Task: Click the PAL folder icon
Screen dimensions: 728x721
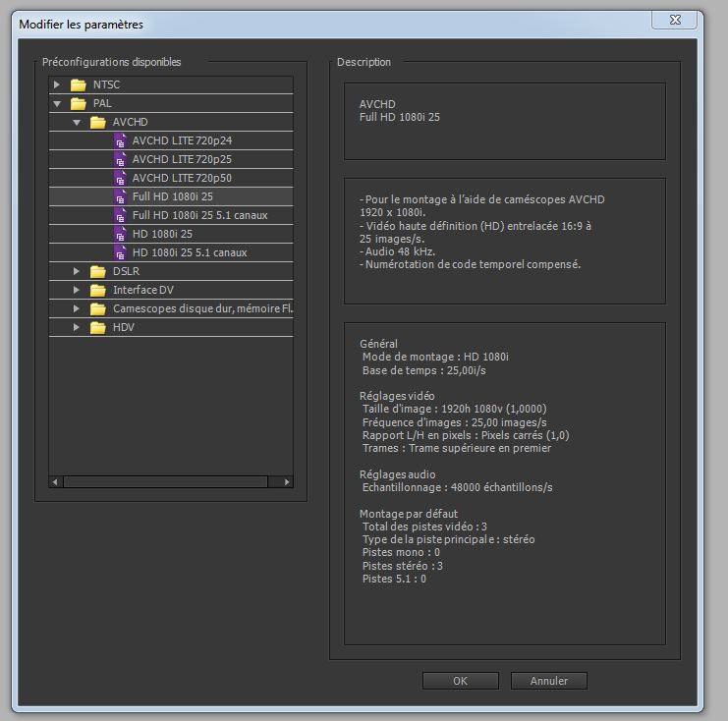Action: 79,103
